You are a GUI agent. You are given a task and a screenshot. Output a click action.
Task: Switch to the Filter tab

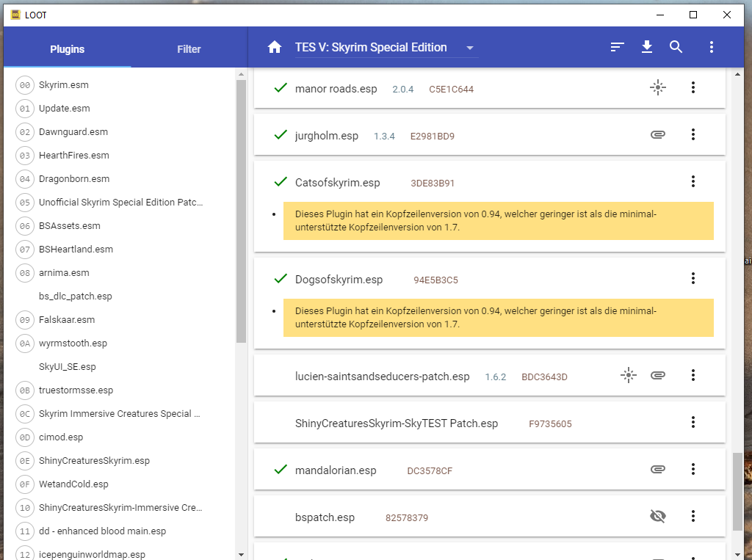point(189,49)
